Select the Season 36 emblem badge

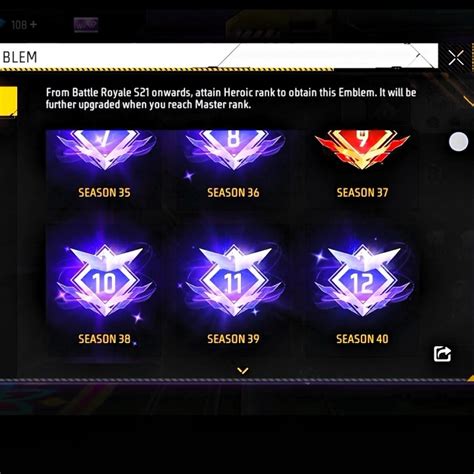[x=234, y=150]
